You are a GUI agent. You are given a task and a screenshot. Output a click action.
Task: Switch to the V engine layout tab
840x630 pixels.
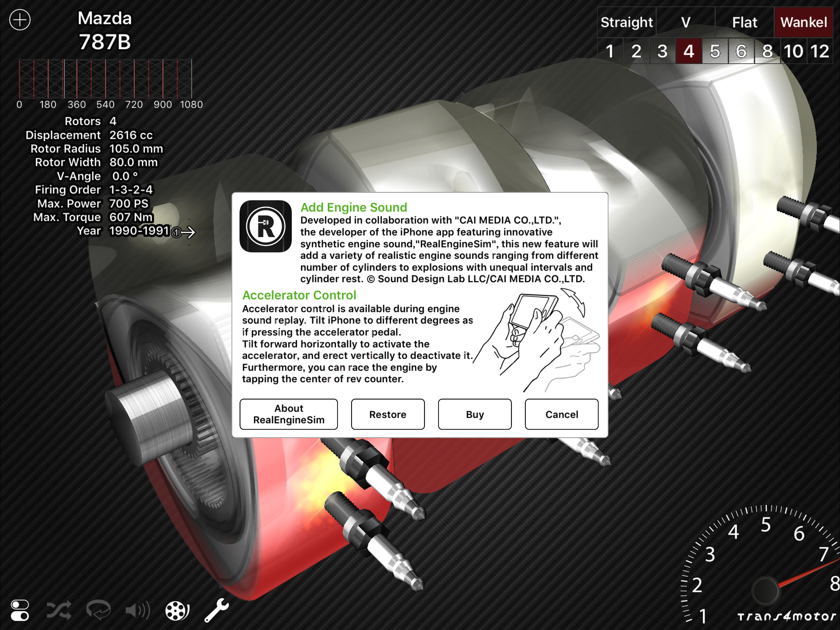point(685,22)
